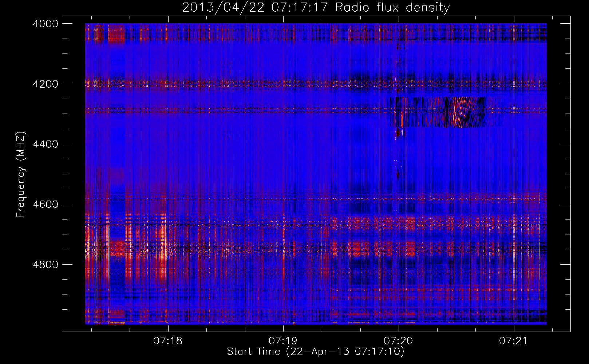Select the 4400 frequency tick label
Image resolution: width=589 pixels, height=364 pixels.
[x=46, y=144]
